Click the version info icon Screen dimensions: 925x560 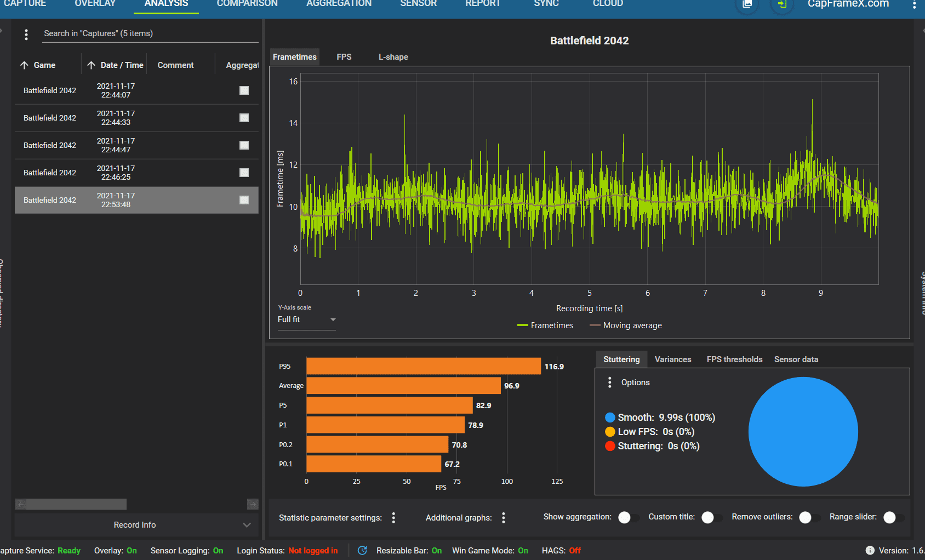pyautogui.click(x=870, y=550)
